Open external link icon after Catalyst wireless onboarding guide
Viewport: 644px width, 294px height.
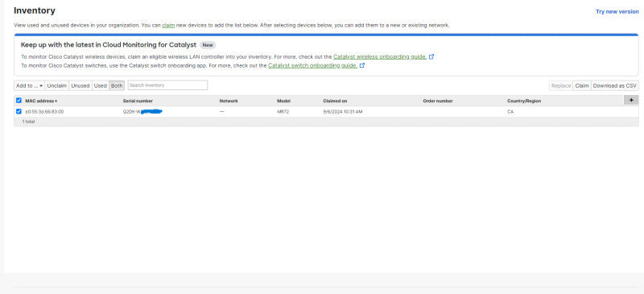(x=431, y=56)
